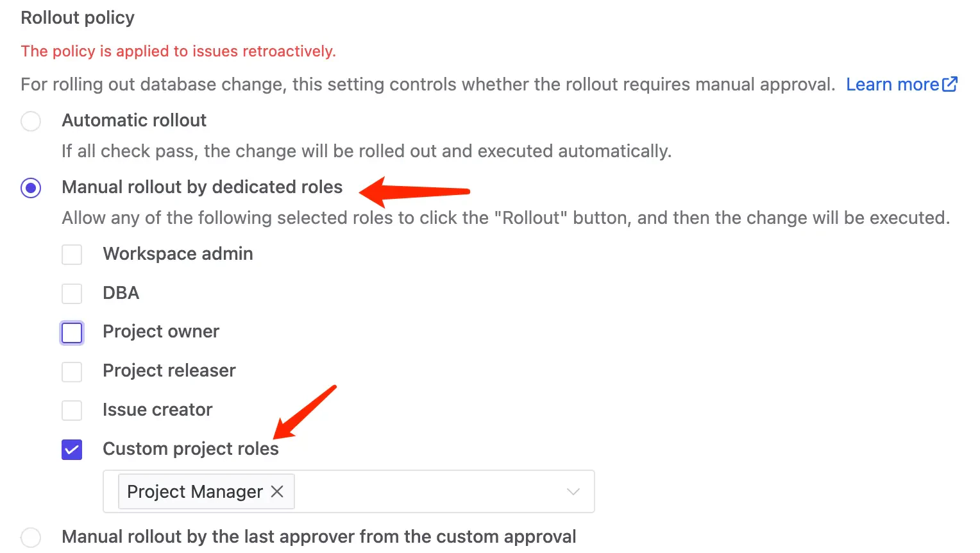Expand the role selector to add another role
Screen dimensions: 980x553
click(573, 491)
